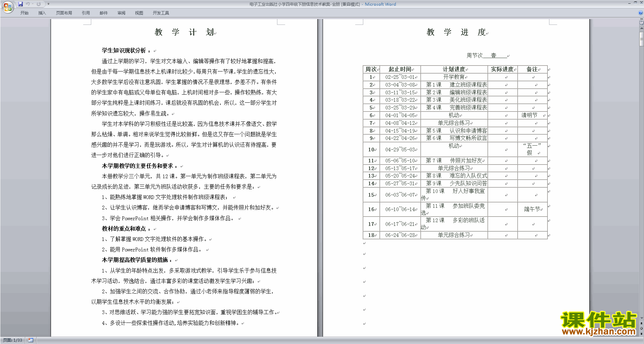Click the date cell 06-03~06-07
The width and height of the screenshot is (644, 344).
[x=400, y=195]
